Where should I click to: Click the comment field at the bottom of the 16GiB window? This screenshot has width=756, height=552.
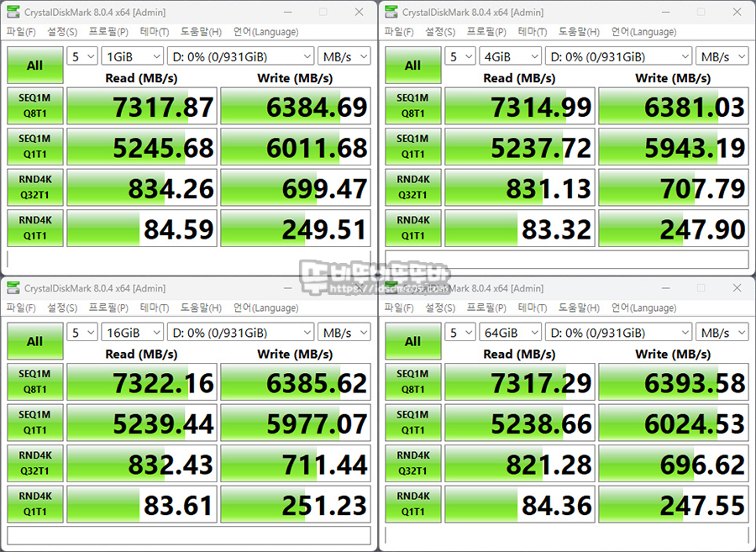[x=189, y=535]
